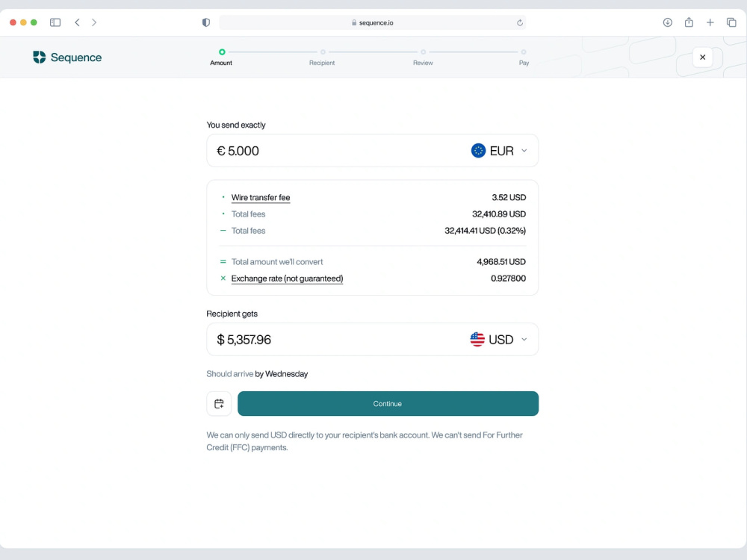Expand the USD currency dropdown chevron
This screenshot has width=747, height=560.
pos(524,339)
